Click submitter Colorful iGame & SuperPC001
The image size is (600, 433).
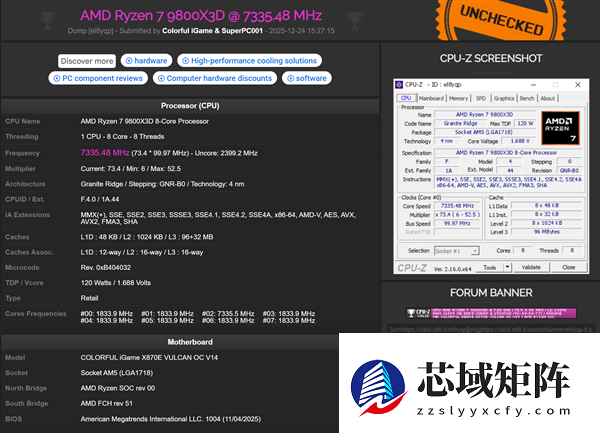(212, 31)
